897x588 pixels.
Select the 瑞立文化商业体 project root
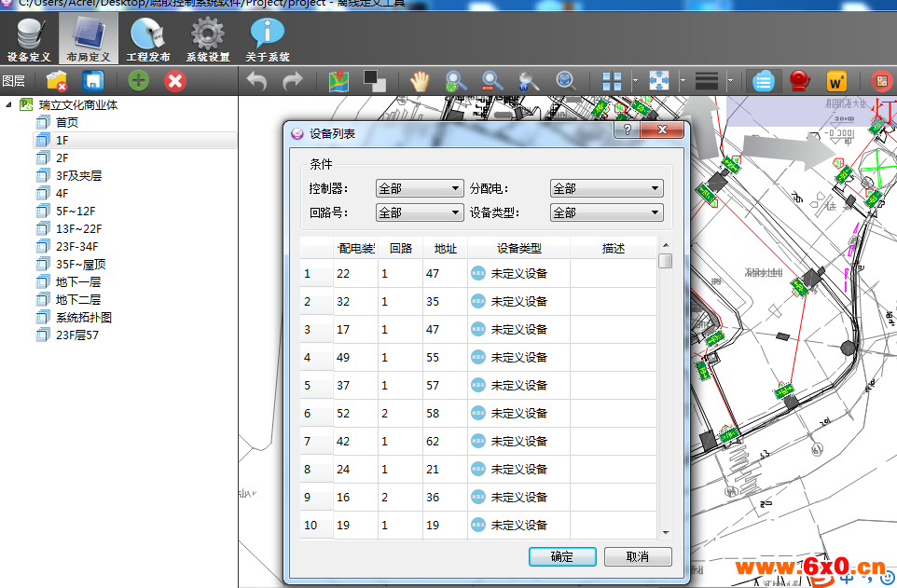pyautogui.click(x=77, y=104)
